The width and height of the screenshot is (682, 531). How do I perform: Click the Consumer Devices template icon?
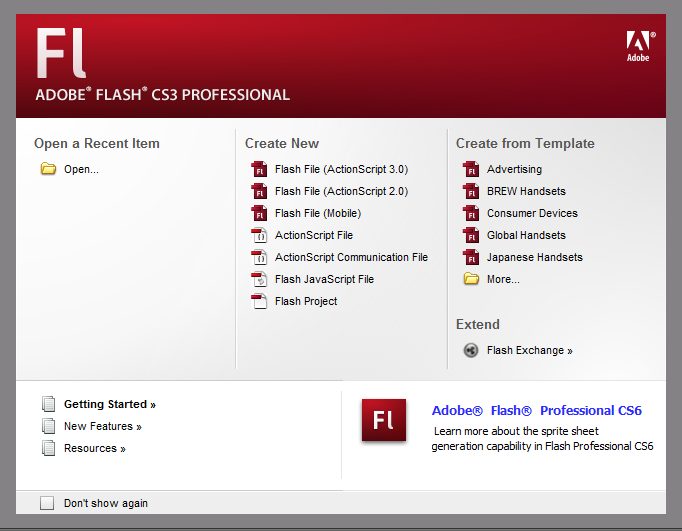point(471,213)
